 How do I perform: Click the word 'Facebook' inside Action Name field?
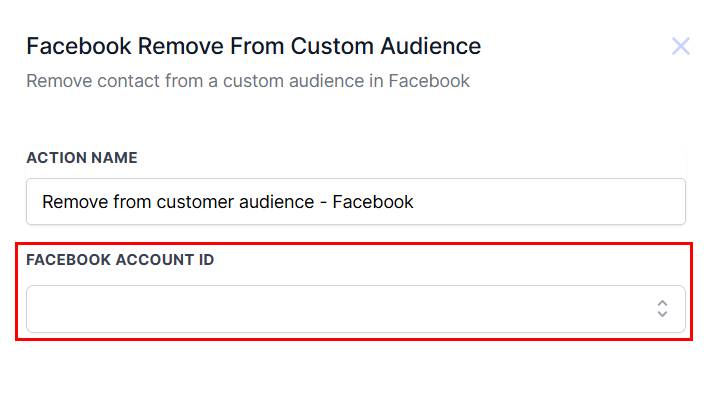(x=373, y=202)
